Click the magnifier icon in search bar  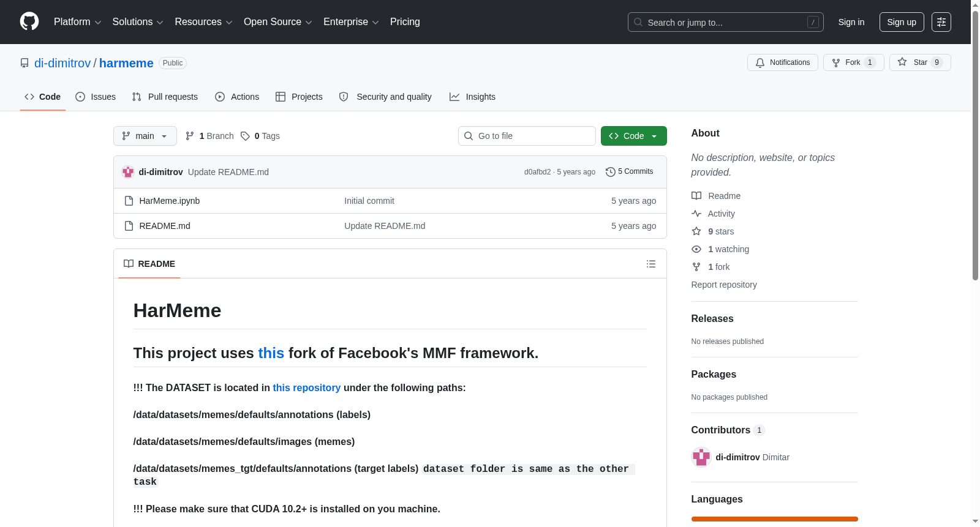coord(638,22)
